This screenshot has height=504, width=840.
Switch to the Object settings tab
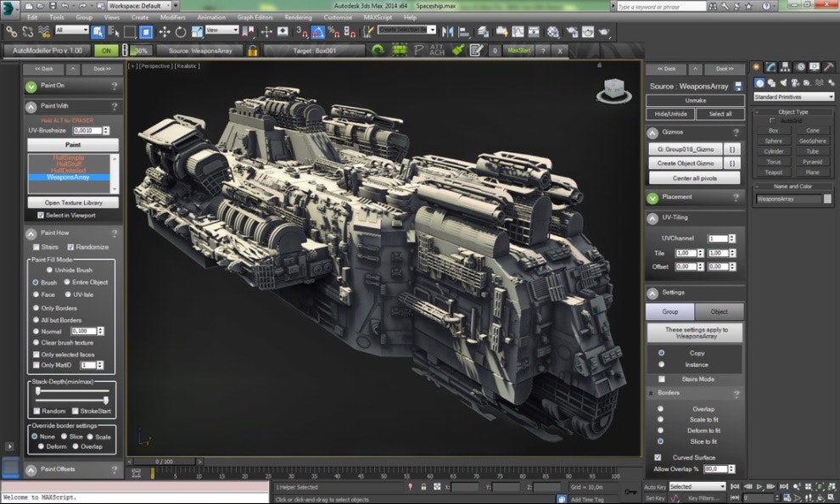[x=720, y=311]
